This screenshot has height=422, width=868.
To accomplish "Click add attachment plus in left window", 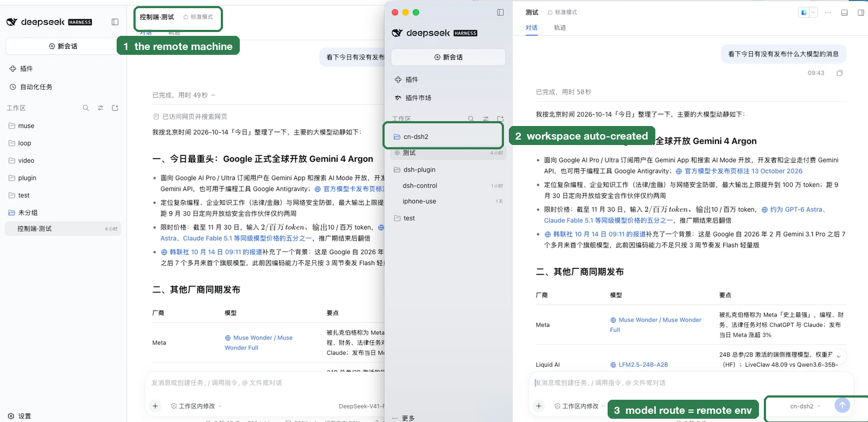I will (155, 406).
